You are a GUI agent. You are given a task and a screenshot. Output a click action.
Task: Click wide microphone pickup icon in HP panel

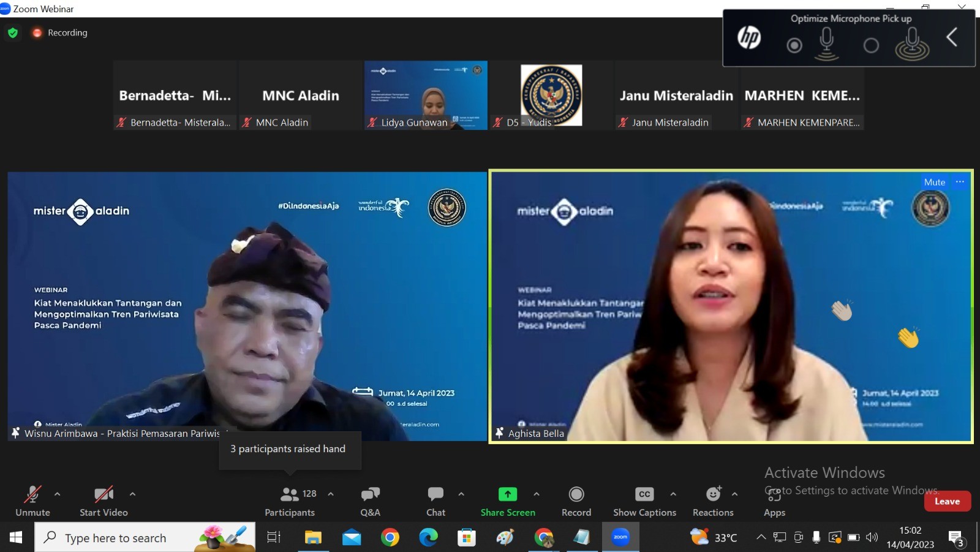point(912,44)
